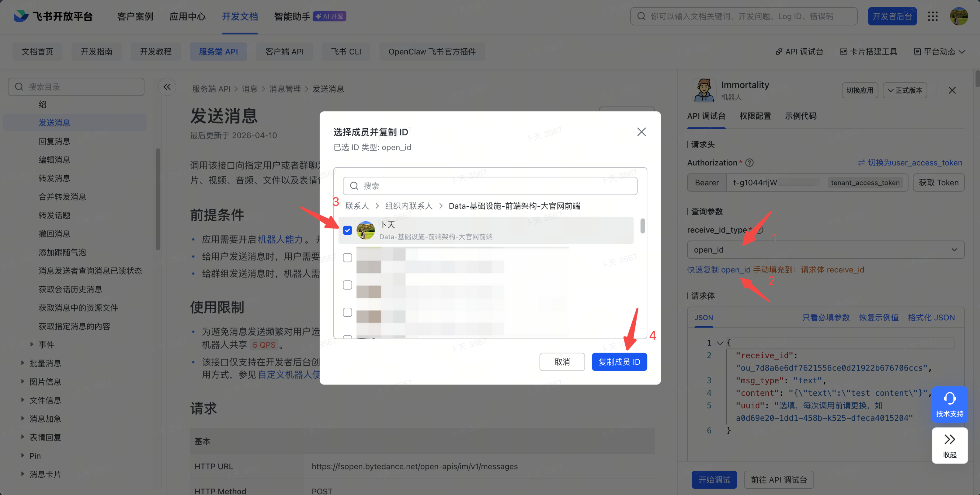The image size is (980, 495).
Task: Switch to 示例代码 tab in debug panel
Action: click(x=801, y=116)
